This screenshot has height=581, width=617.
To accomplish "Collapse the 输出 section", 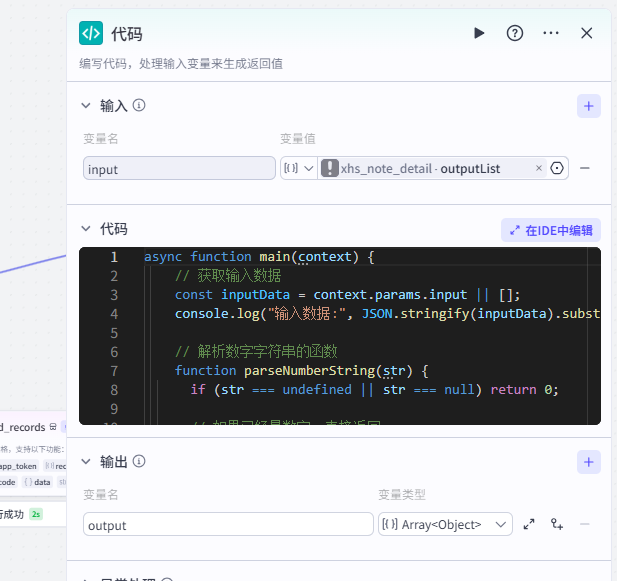I will click(x=86, y=461).
